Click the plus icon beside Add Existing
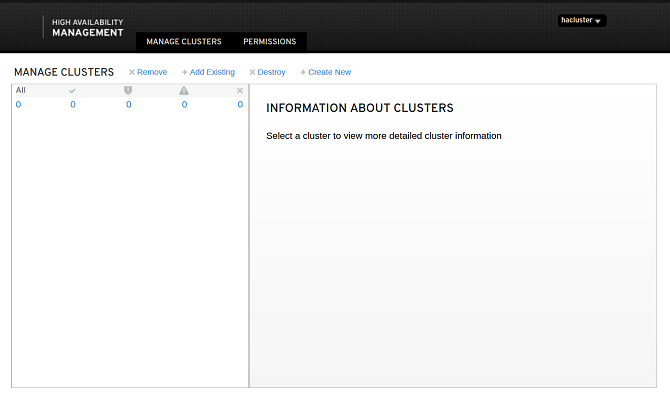The height and width of the screenshot is (400, 670). (x=184, y=72)
